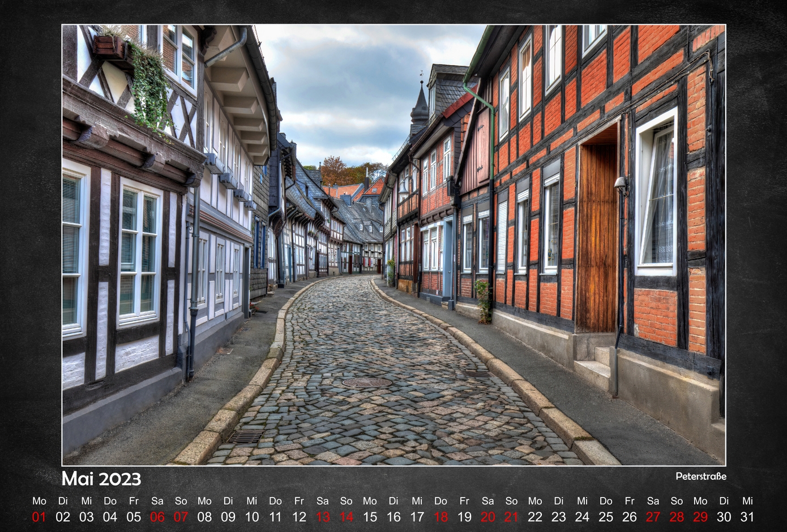
Task: Pick date 26 in the calendar
Action: point(630,517)
